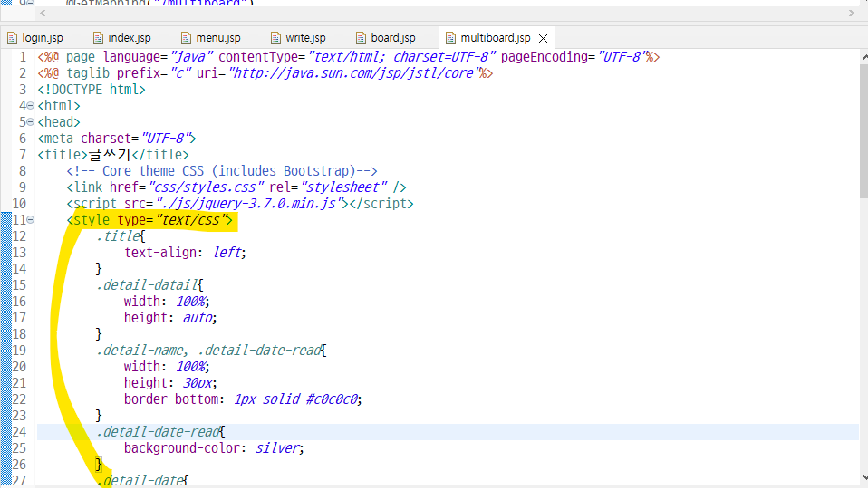Click the menu.jsp file icon
The width and height of the screenshot is (868, 490).
pos(186,38)
